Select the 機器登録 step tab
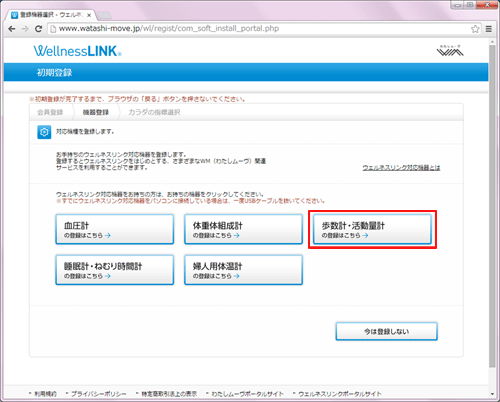This screenshot has height=402, width=500. click(x=96, y=112)
